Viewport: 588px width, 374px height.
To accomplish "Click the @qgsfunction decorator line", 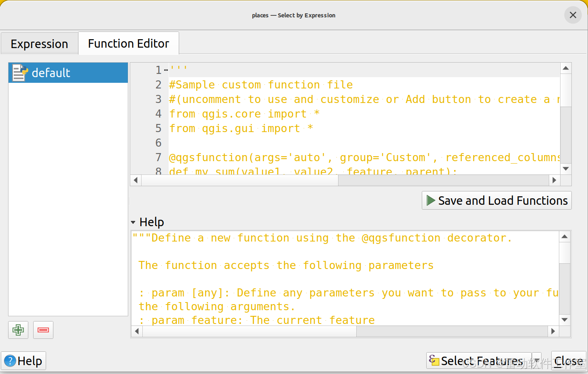I will pyautogui.click(x=364, y=158).
